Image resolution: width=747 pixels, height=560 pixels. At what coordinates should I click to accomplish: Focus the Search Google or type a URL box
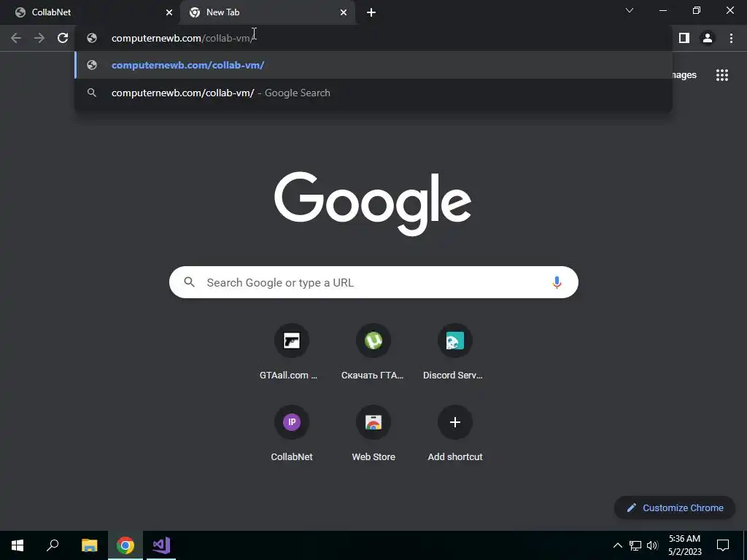pyautogui.click(x=373, y=282)
